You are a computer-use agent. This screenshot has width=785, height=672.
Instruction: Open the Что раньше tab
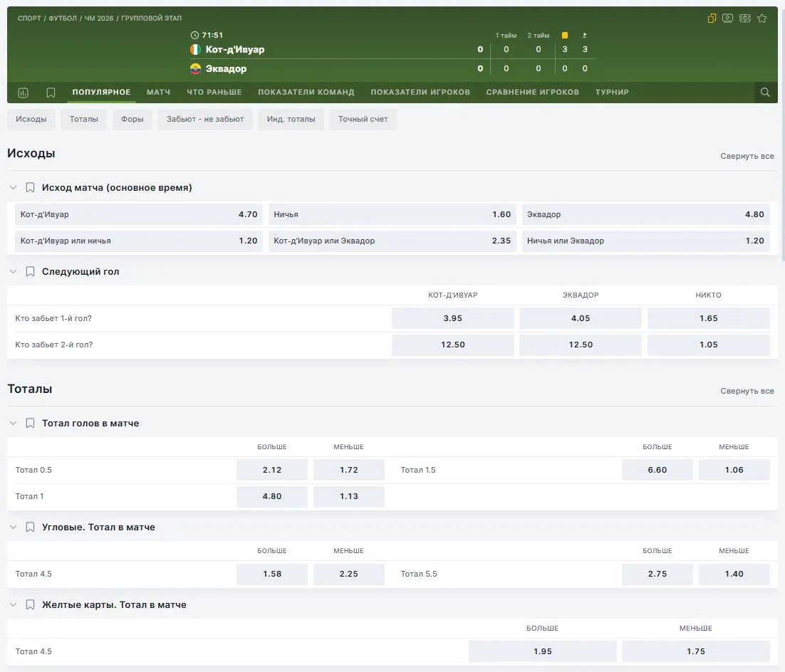[x=214, y=92]
